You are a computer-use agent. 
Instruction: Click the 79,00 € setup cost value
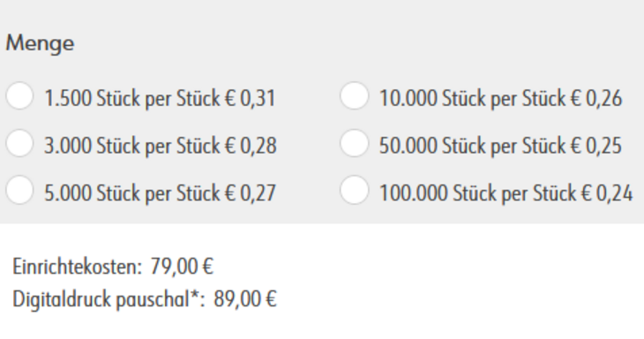(x=182, y=267)
